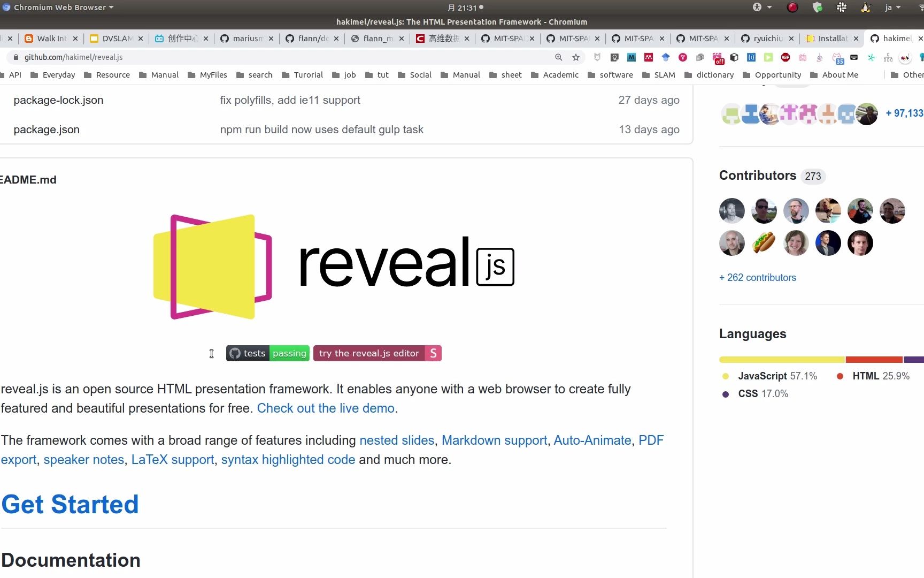
Task: Show all 262 more contributors
Action: coord(757,278)
